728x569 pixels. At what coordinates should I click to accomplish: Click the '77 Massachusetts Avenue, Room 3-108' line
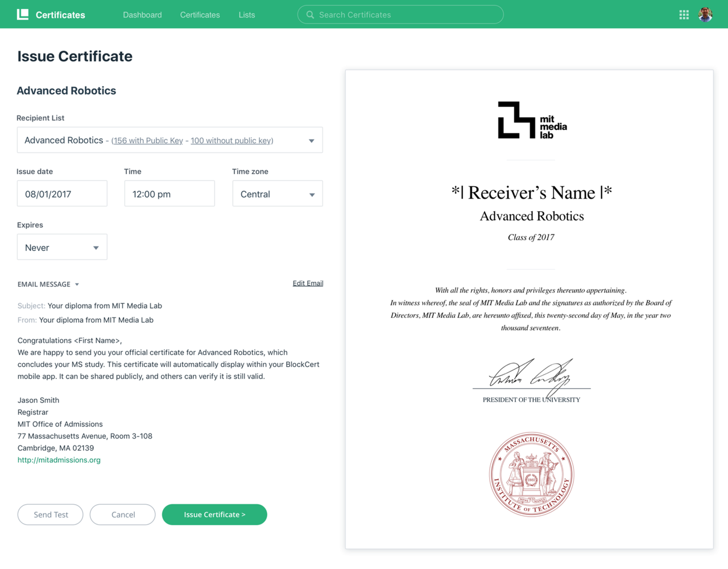point(85,436)
